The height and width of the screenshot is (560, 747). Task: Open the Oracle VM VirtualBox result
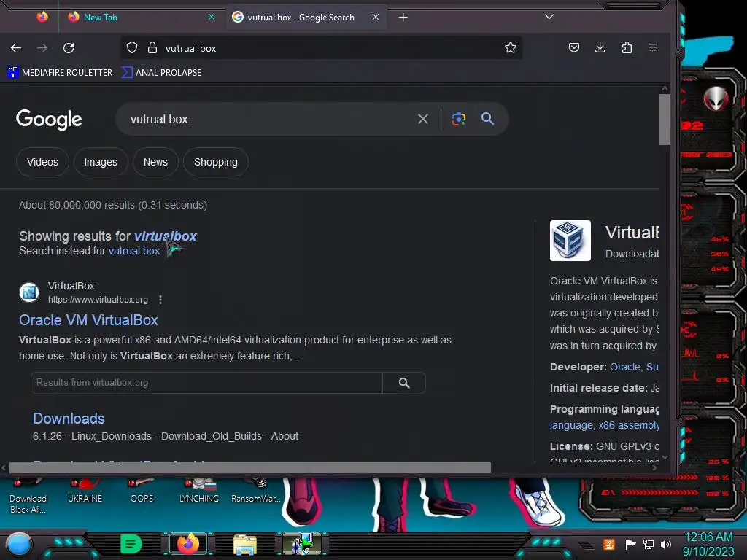coord(88,320)
